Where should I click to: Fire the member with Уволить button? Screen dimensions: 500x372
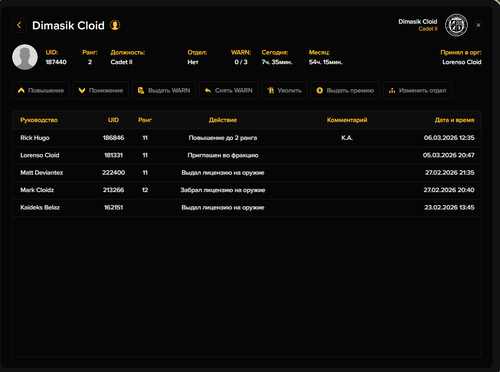[x=284, y=90]
